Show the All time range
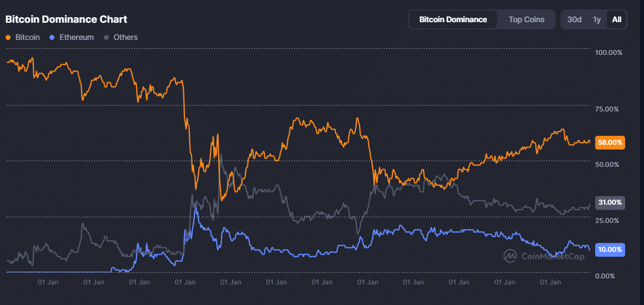The height and width of the screenshot is (305, 644). [616, 19]
